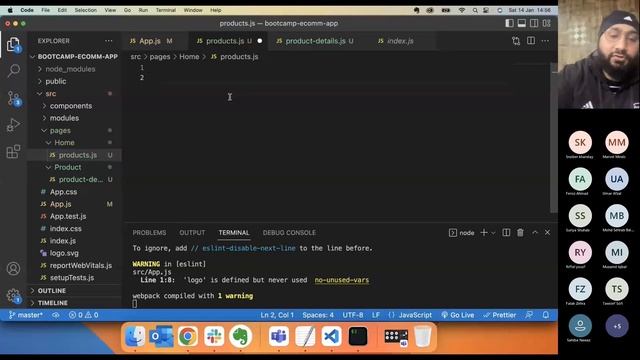Image resolution: width=640 pixels, height=360 pixels.
Task: Split the terminal panel
Action: 506,233
